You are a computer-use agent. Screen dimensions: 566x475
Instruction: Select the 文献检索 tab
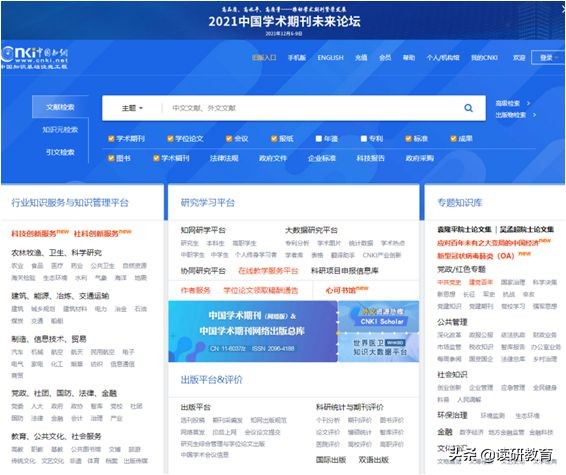click(60, 107)
